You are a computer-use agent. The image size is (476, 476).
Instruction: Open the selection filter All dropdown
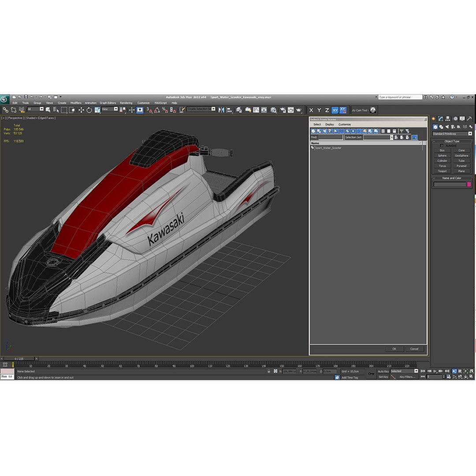point(36,109)
